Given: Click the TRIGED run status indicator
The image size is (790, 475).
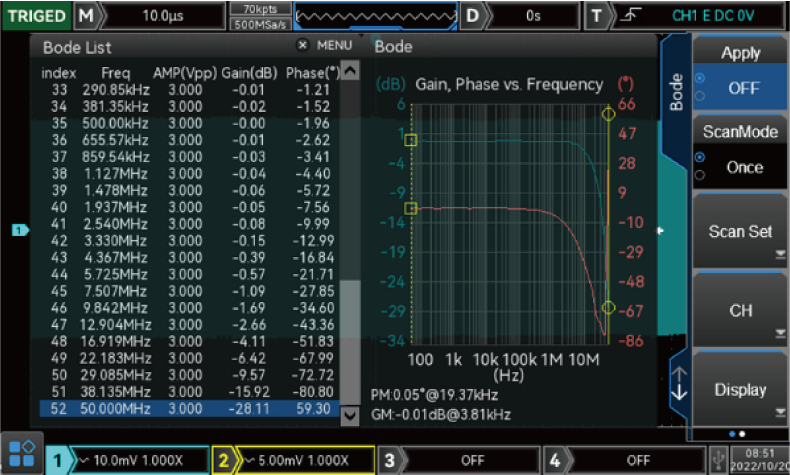Looking at the screenshot, I should (x=37, y=16).
